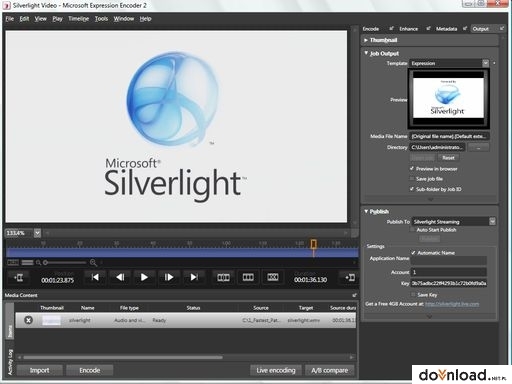This screenshot has height=384, width=512.
Task: Toggle Automatic Name checkbox
Action: pos(413,253)
